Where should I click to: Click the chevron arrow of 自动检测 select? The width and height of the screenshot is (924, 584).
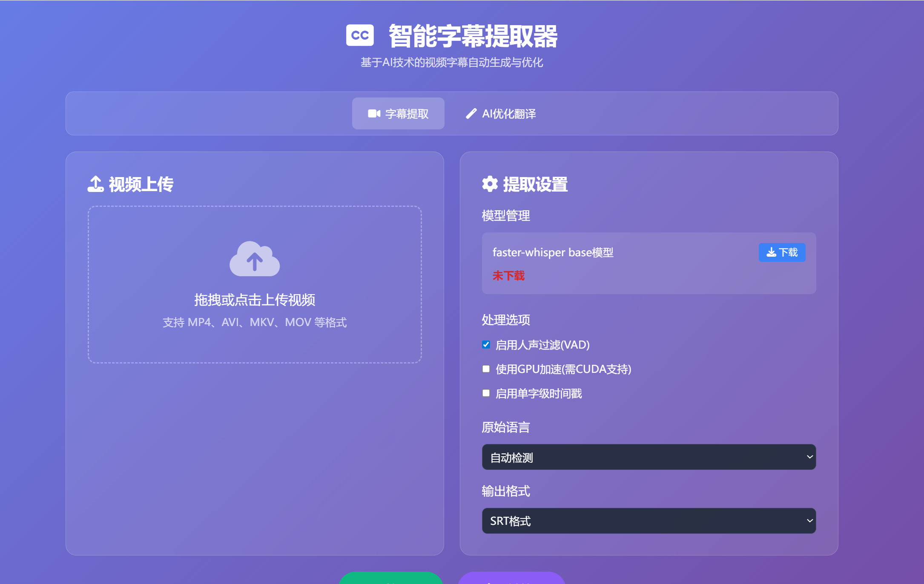pos(809,457)
